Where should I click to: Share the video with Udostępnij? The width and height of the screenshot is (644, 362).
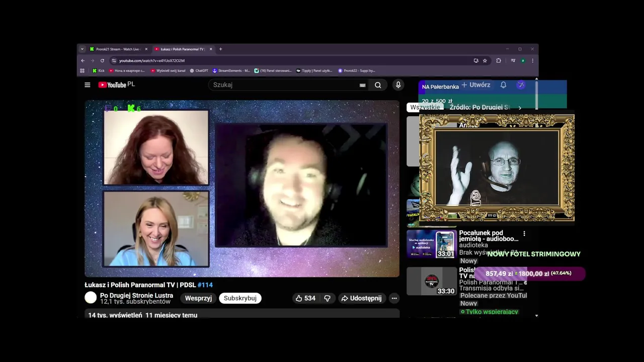pos(362,298)
